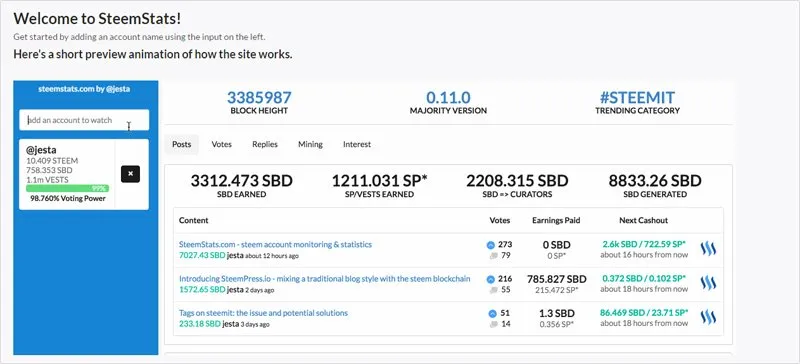
Task: Select the Interest tab
Action: click(x=357, y=144)
